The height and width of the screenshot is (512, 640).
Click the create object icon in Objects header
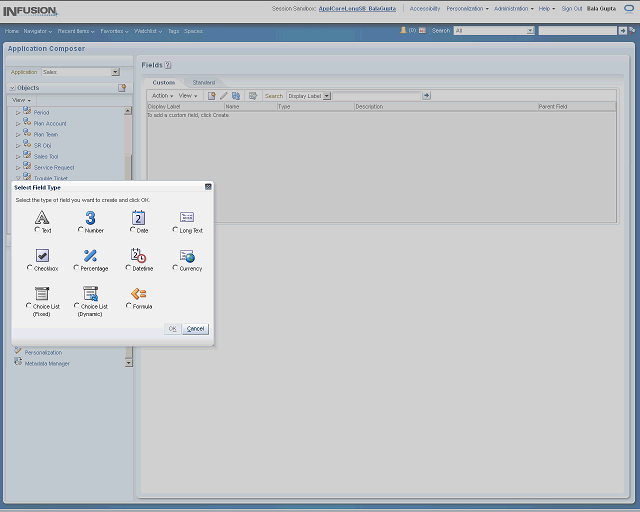pyautogui.click(x=122, y=88)
